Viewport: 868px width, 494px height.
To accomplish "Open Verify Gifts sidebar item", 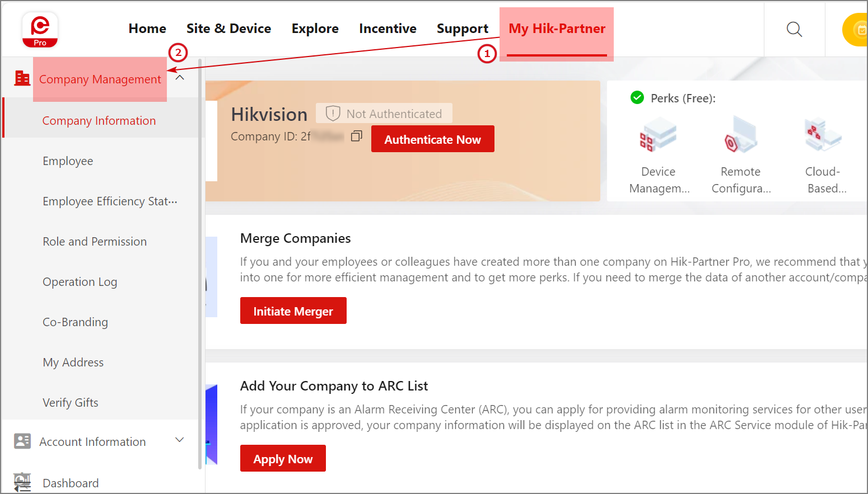I will (x=71, y=403).
